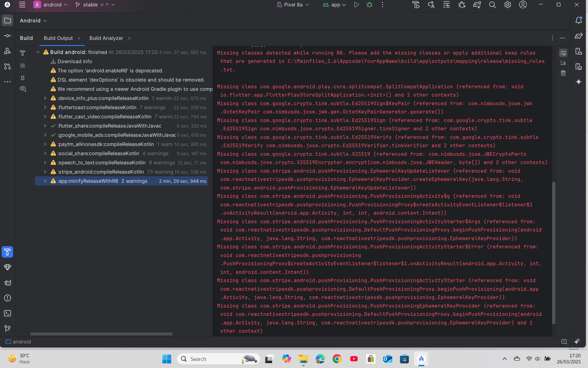Screen dimensions: 588x368
Task: Open Windows Start menu
Action: pyautogui.click(x=167, y=359)
